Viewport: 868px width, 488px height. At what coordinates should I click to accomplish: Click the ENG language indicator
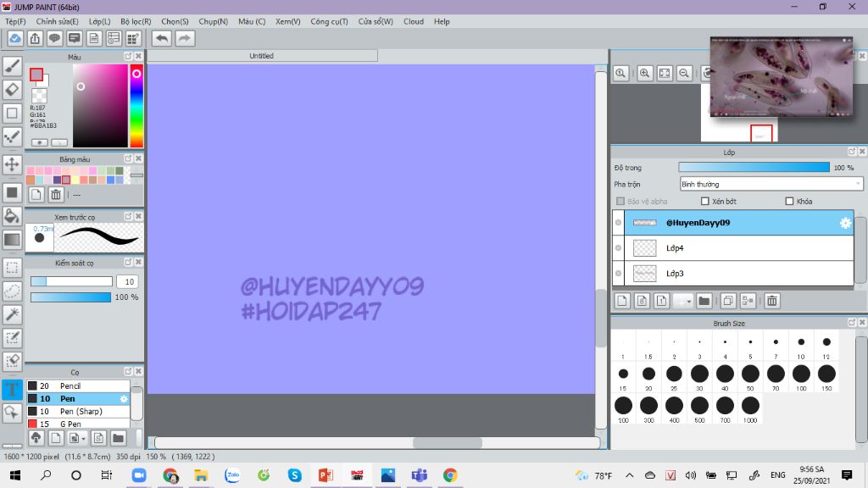pos(778,475)
